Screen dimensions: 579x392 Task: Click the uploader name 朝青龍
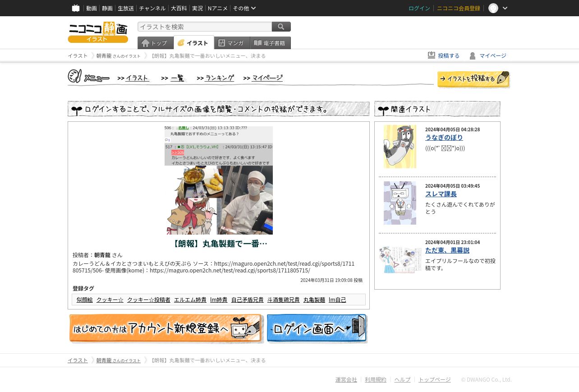pos(102,255)
